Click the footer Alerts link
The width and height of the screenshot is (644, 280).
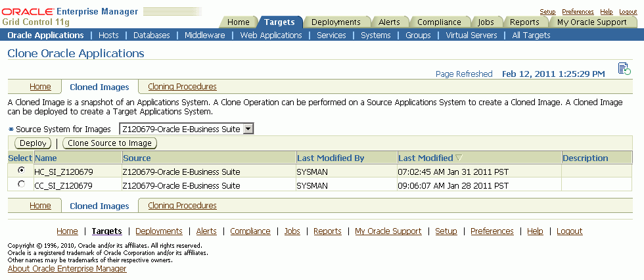(x=206, y=231)
